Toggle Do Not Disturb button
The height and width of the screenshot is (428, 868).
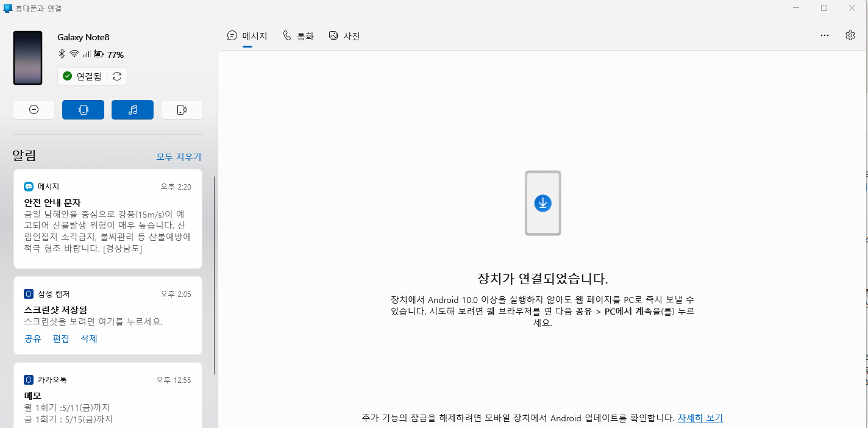(34, 110)
